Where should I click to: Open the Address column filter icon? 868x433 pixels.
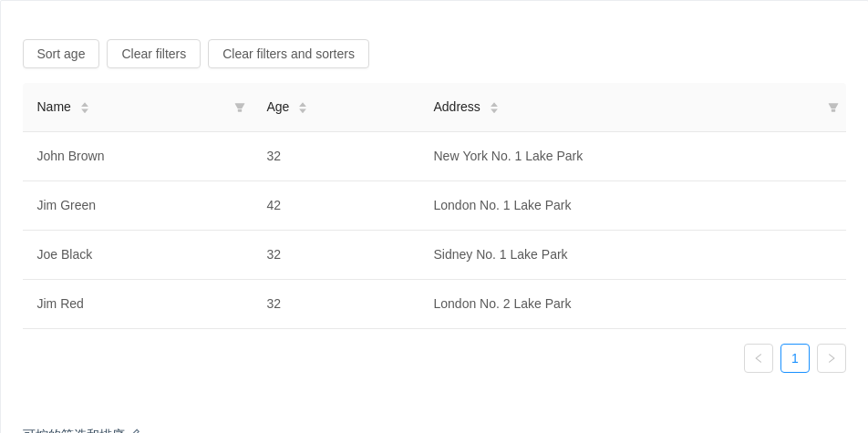point(833,108)
